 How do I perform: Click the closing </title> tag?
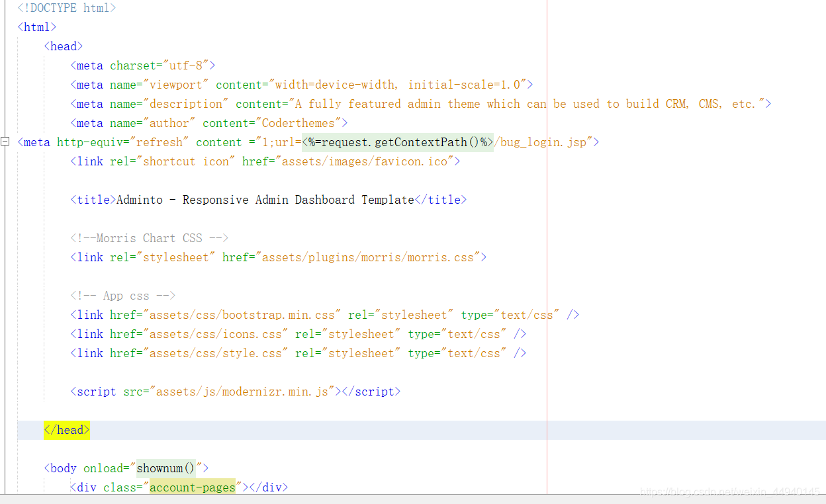click(441, 200)
